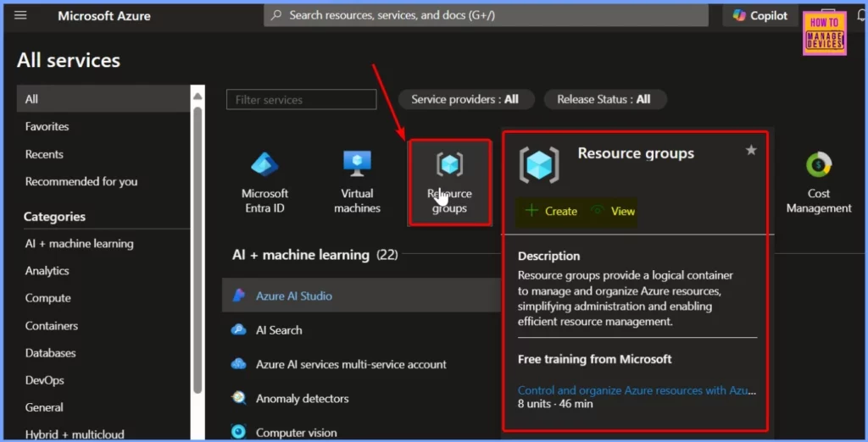The width and height of the screenshot is (868, 442).
Task: Click the notifications bell icon
Action: click(x=861, y=15)
